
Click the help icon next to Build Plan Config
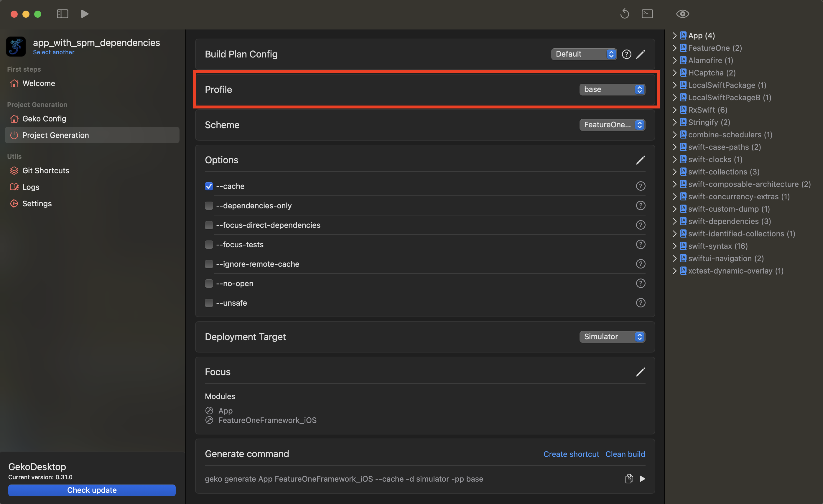click(626, 54)
